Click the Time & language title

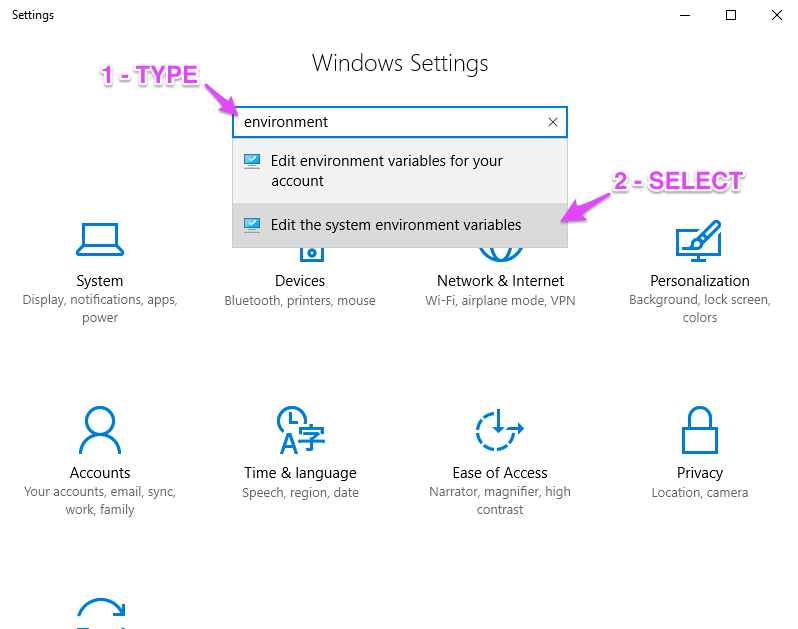tap(300, 473)
